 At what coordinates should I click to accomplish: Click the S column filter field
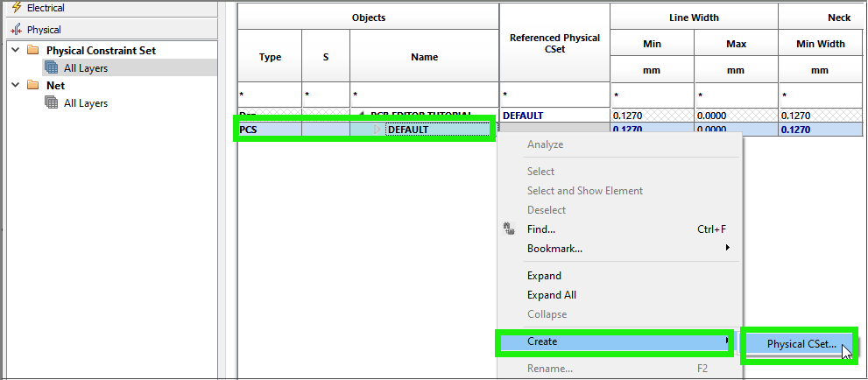coord(326,95)
